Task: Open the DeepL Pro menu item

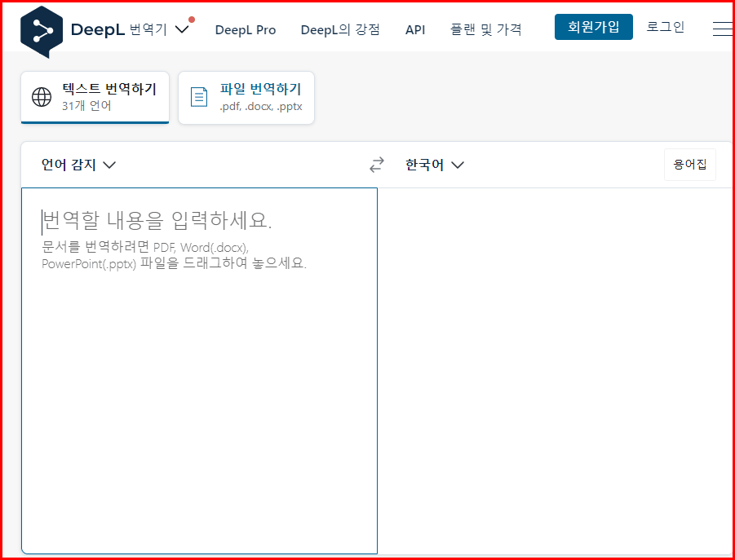Action: pyautogui.click(x=246, y=30)
